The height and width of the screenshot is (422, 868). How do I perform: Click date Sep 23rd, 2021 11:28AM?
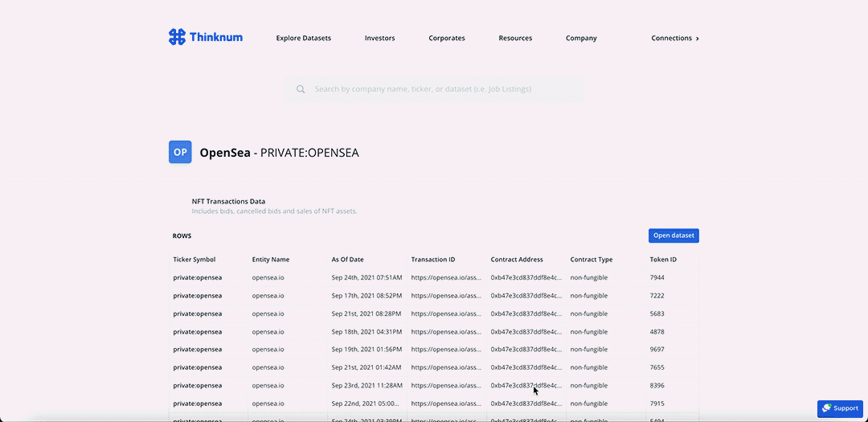pos(367,386)
